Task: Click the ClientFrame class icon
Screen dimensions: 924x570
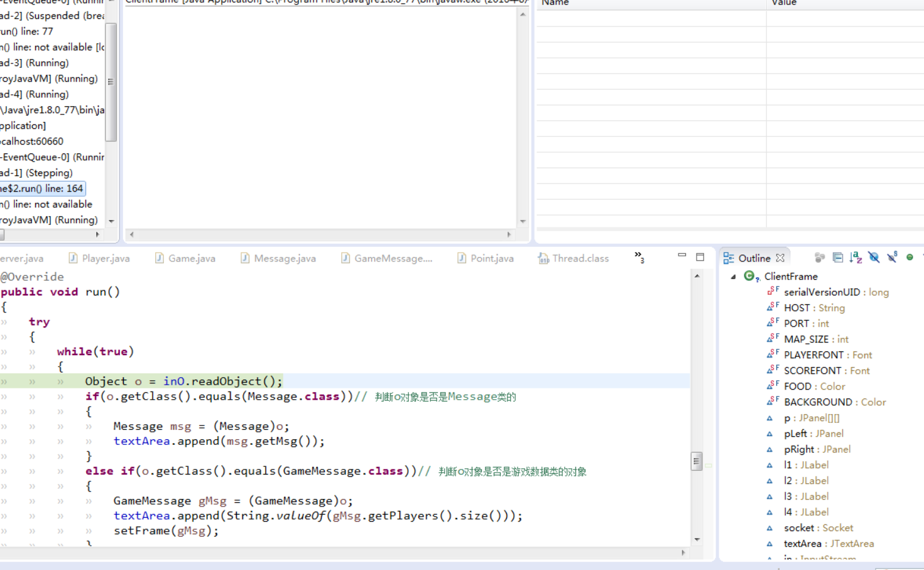Action: (x=750, y=276)
